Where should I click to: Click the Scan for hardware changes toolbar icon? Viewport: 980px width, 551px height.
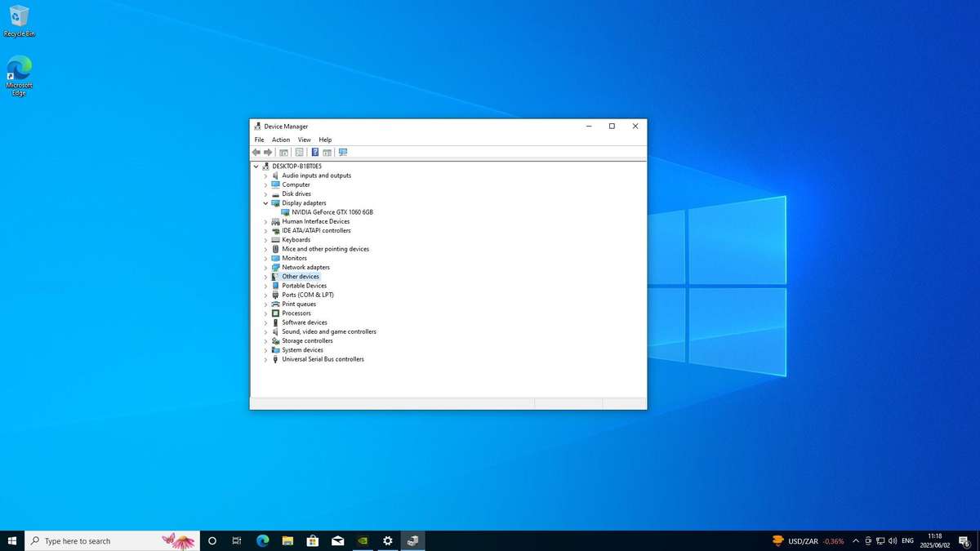[343, 153]
